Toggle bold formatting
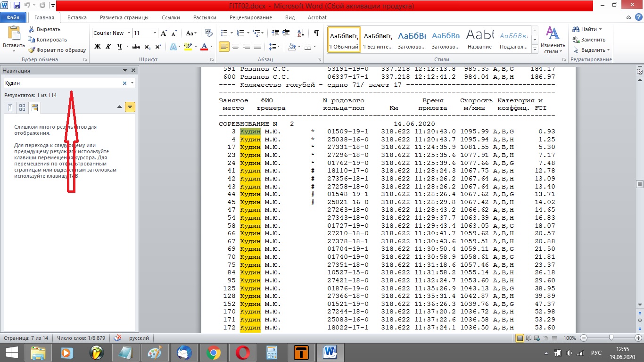The height and width of the screenshot is (362, 644). coord(98,47)
